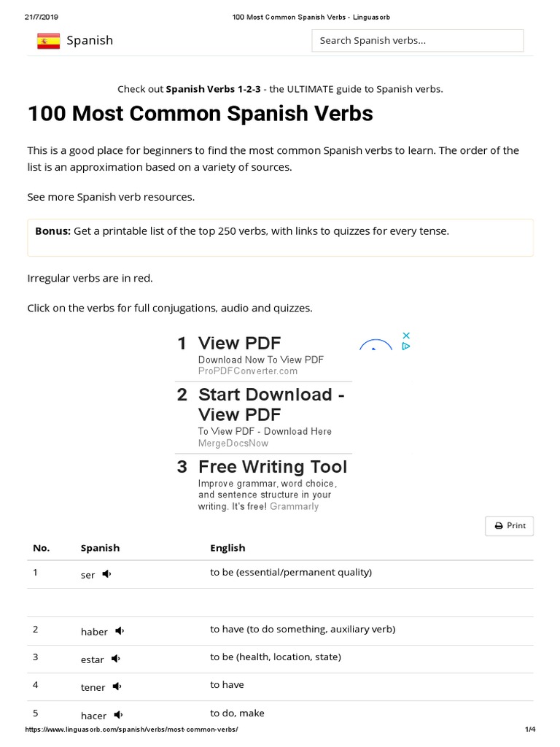Play audio for the verb haber
This screenshot has width=560, height=747.
(x=120, y=631)
